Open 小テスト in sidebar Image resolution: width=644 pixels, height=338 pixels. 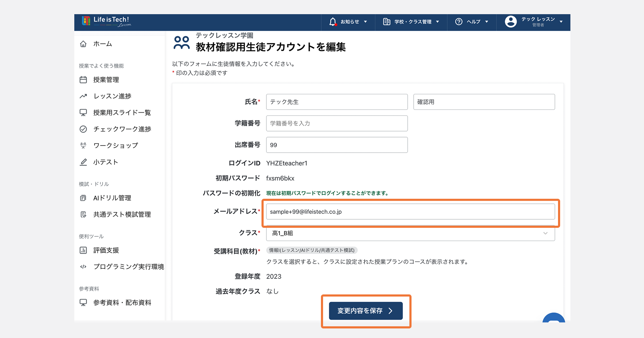tap(105, 162)
